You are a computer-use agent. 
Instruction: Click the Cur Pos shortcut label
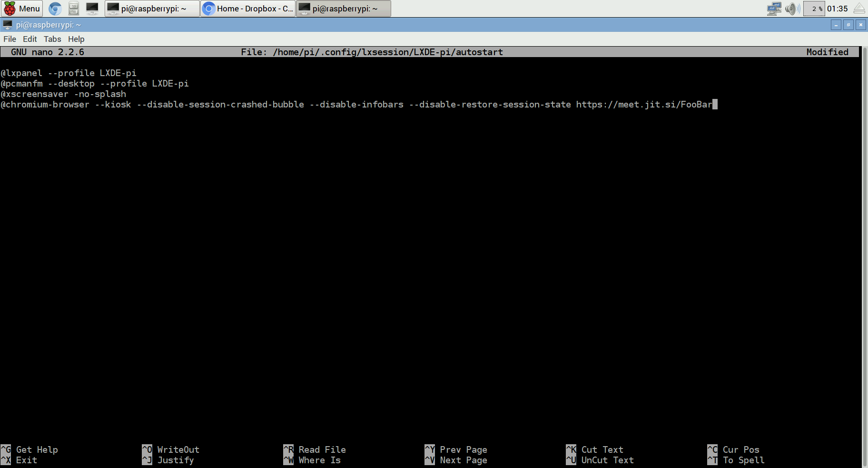tap(741, 450)
